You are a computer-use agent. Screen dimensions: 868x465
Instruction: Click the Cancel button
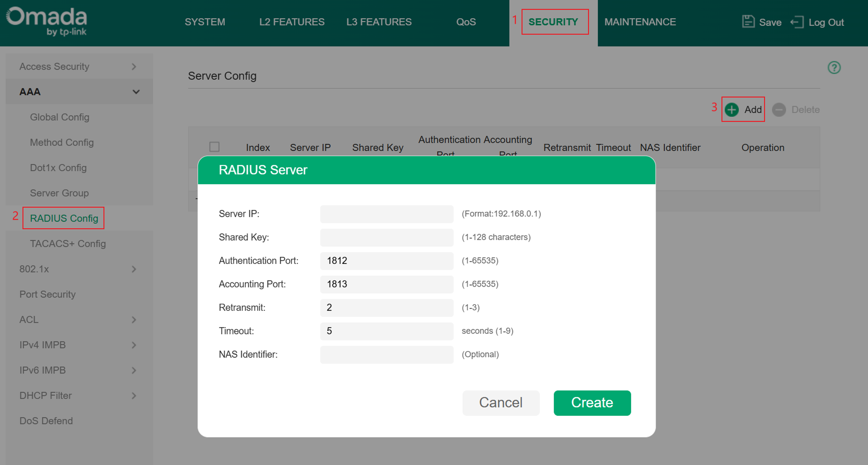[501, 403]
